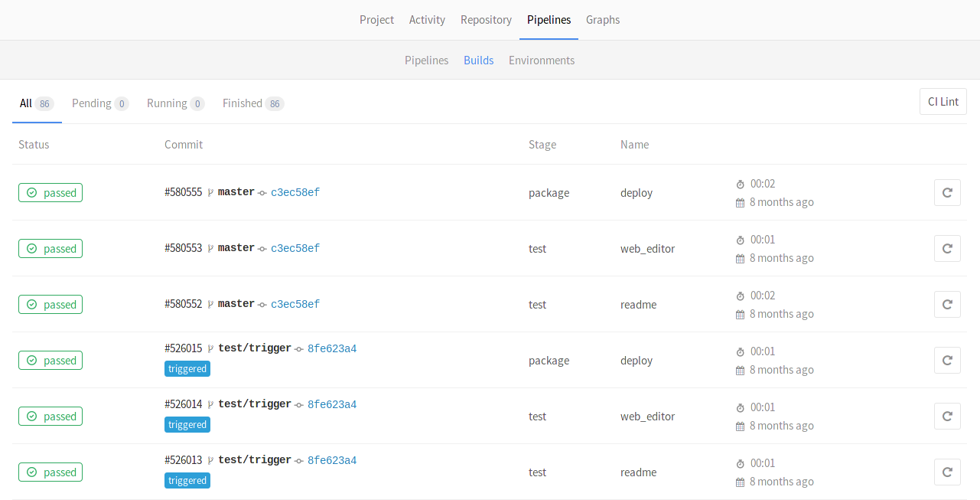Screen dimensions: 980x500
Task: Click the green check icon on build #580553
Action: click(x=31, y=248)
